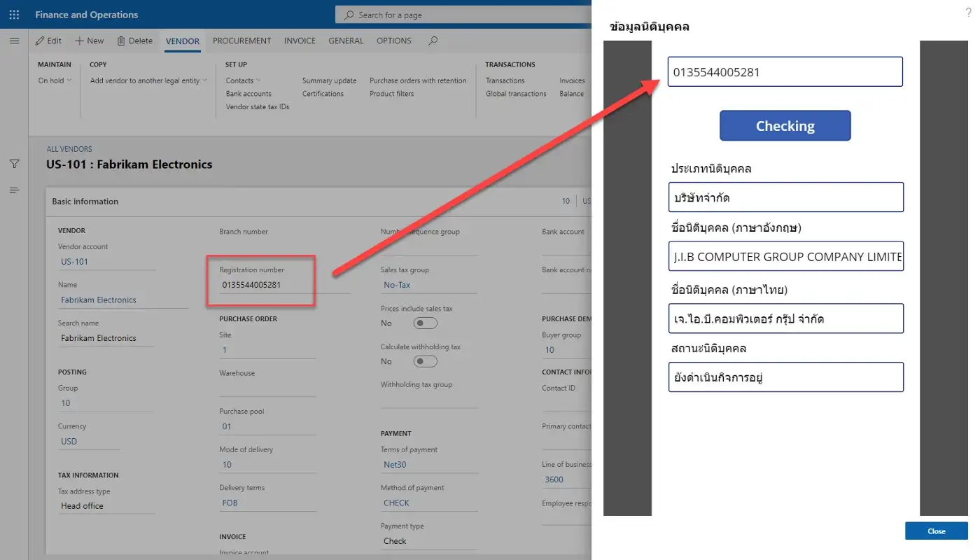The width and height of the screenshot is (980, 560).
Task: Click the Registration number field
Action: click(284, 285)
